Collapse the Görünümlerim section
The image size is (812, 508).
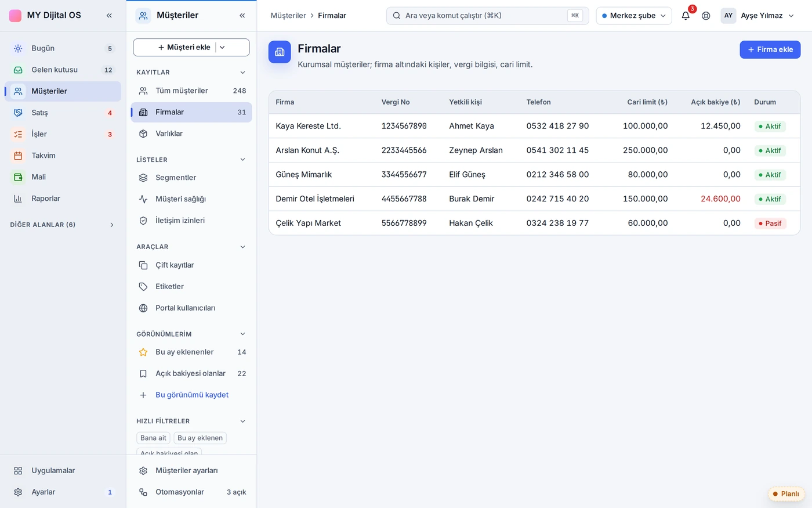(242, 334)
